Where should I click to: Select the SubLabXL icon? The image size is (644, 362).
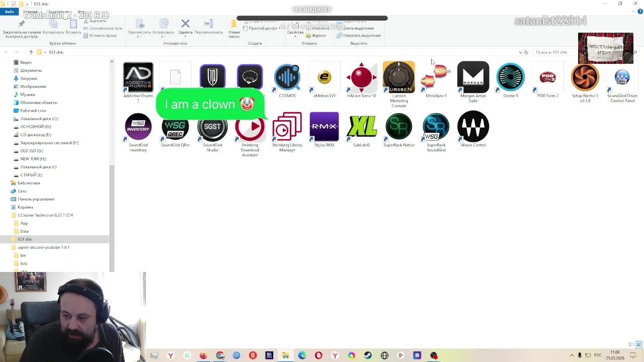362,127
